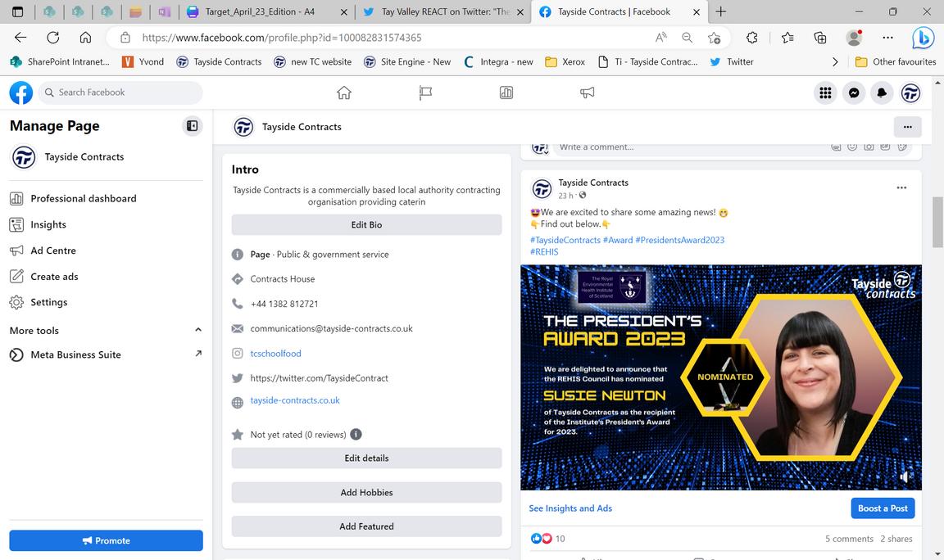Open the Bing sidebar button

click(x=923, y=38)
